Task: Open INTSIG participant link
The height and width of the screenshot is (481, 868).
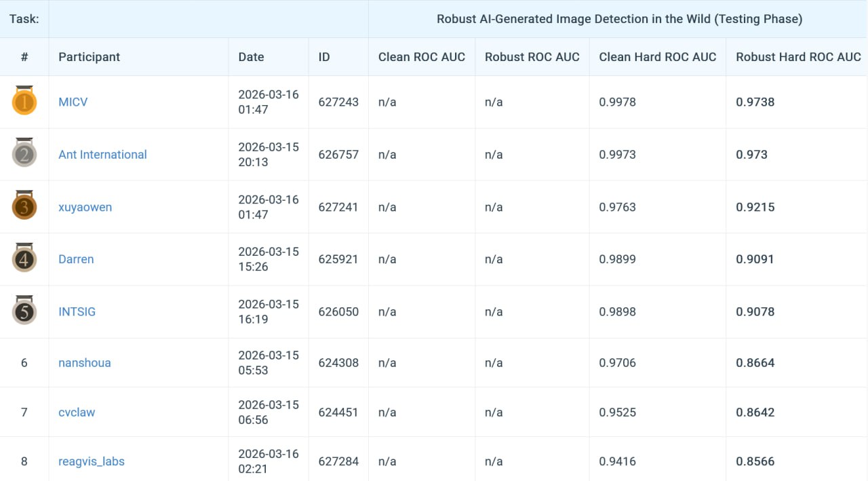Action: [77, 311]
